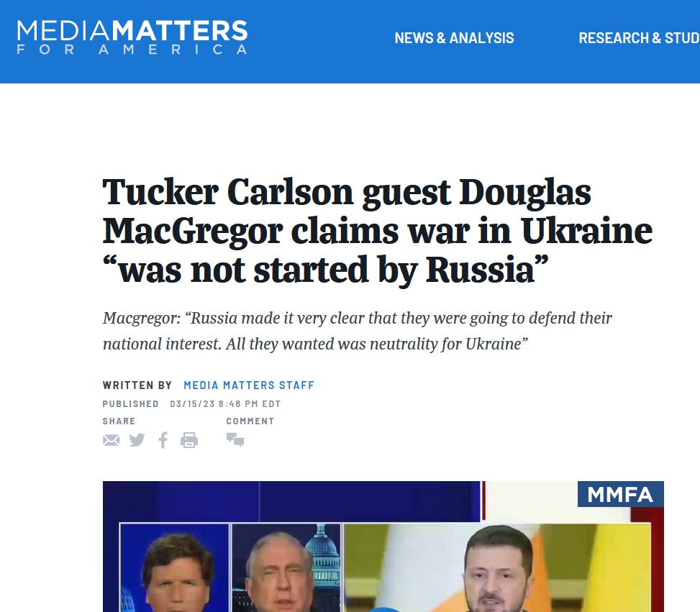Open the News & Analysis menu
Viewport: 700px width, 612px height.
[x=454, y=38]
